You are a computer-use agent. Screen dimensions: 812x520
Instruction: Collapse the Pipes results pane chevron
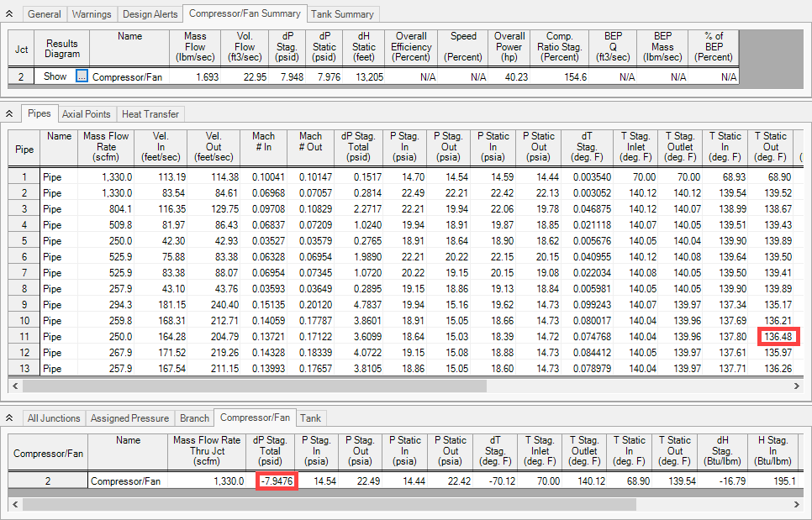click(x=9, y=113)
